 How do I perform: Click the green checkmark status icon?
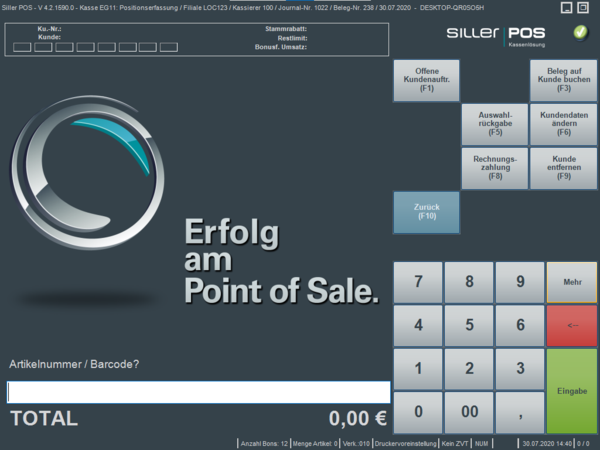[580, 33]
